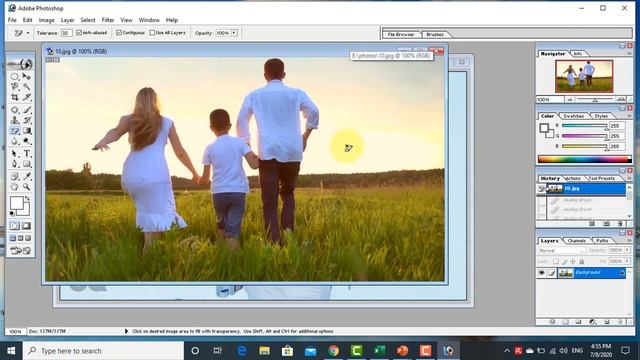This screenshot has height=360, width=640.
Task: Delete current state in History panel
Action: 620,224
